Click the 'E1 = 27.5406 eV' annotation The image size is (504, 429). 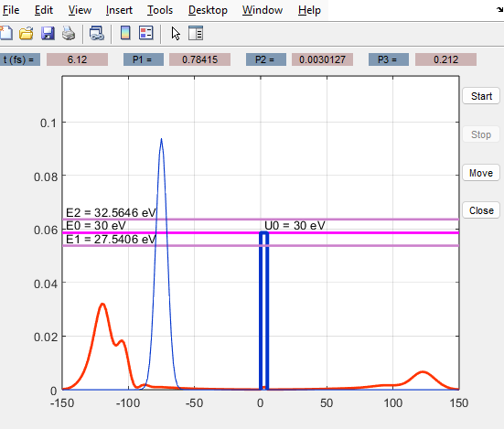click(x=111, y=240)
